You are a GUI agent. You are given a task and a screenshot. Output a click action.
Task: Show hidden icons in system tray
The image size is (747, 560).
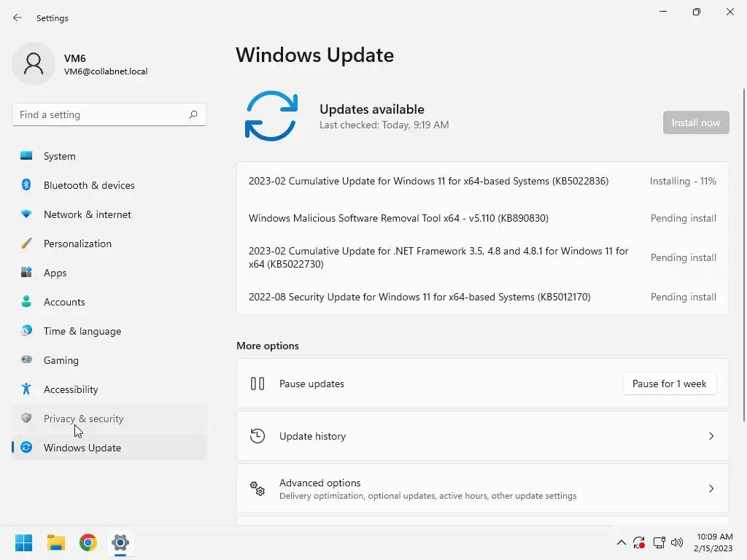pos(622,542)
